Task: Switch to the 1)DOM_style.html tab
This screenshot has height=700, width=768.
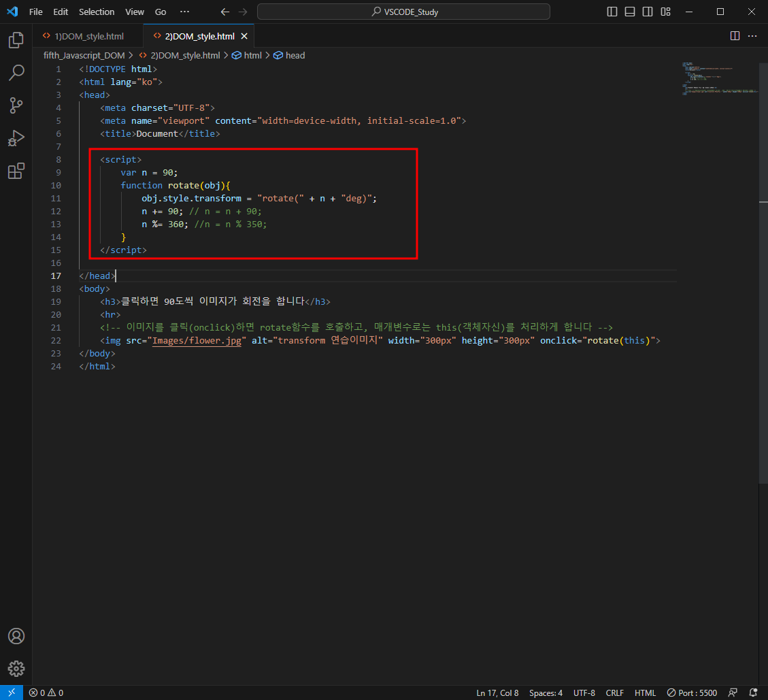Action: (x=88, y=36)
